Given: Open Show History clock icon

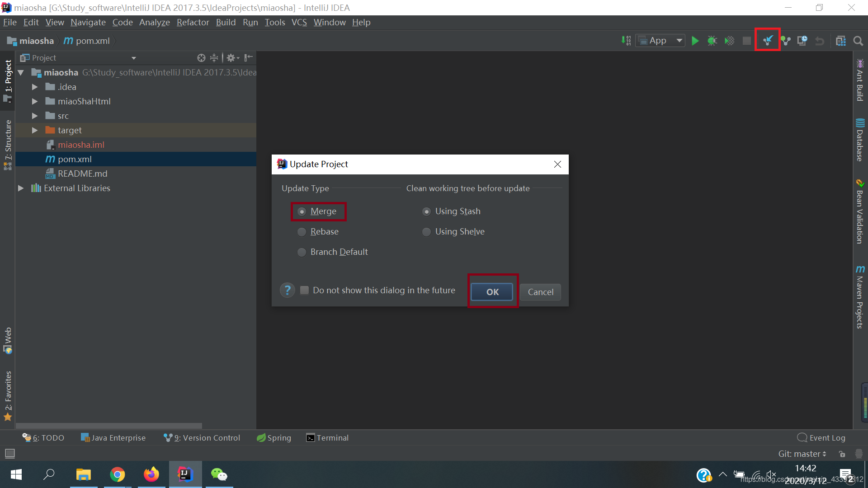Looking at the screenshot, I should pyautogui.click(x=802, y=41).
